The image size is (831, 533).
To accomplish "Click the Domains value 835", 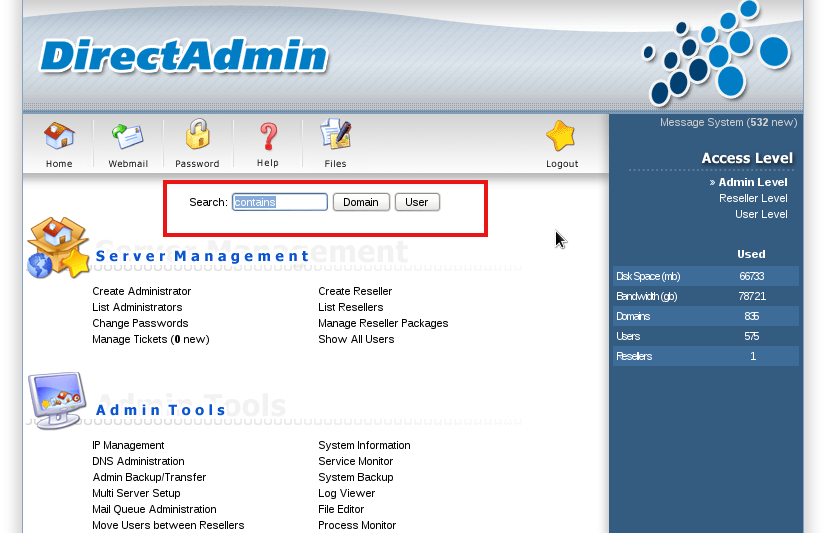I will [x=752, y=316].
